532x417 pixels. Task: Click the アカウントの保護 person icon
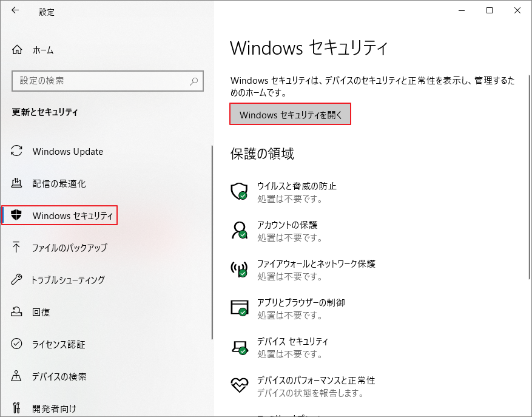(x=239, y=231)
